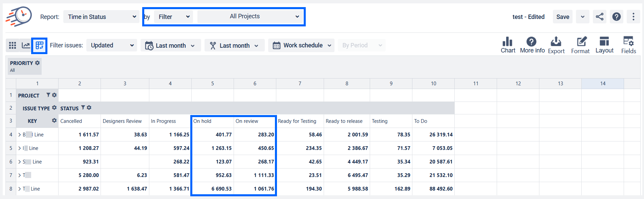
Task: Open the vertical three-dot more menu
Action: (x=633, y=17)
